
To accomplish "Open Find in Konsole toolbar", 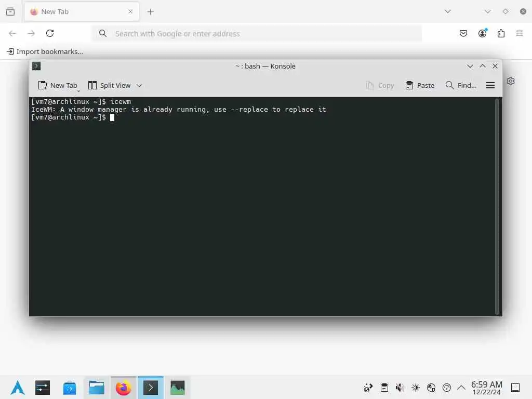I will pos(461,86).
